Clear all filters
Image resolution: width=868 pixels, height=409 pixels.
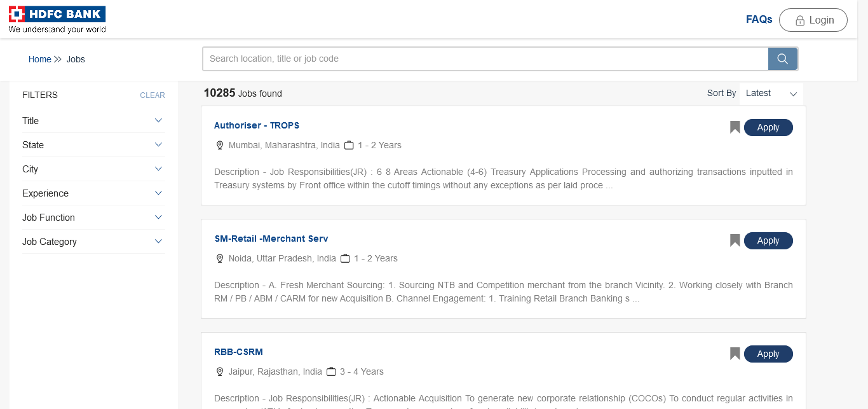pos(152,95)
